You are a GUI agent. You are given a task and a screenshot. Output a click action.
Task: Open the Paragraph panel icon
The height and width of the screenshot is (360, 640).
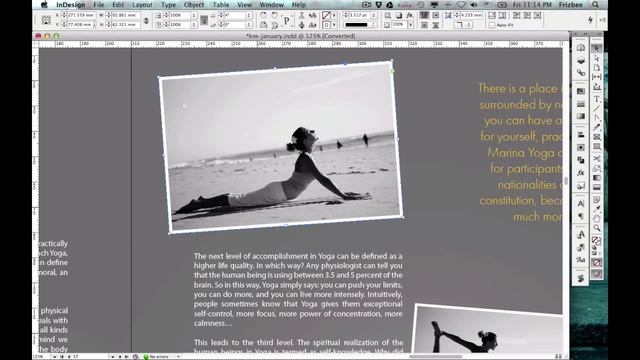pos(581,216)
